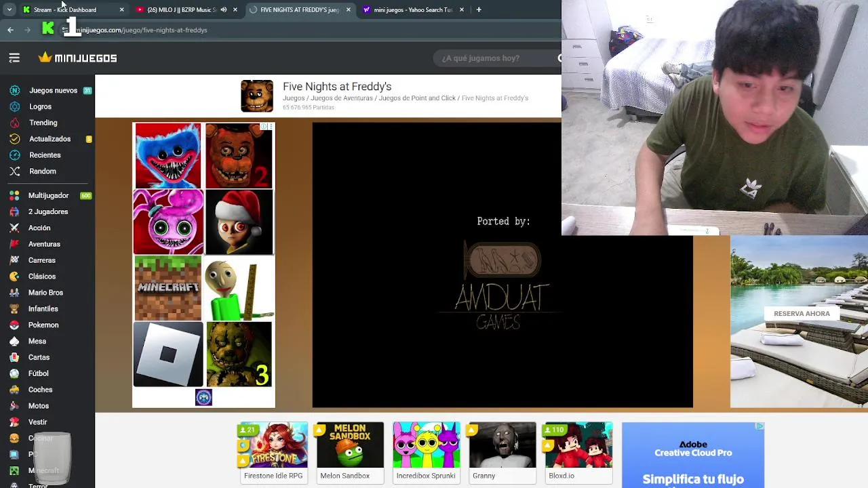Open the Santa hat horror game thumbnail

point(239,222)
